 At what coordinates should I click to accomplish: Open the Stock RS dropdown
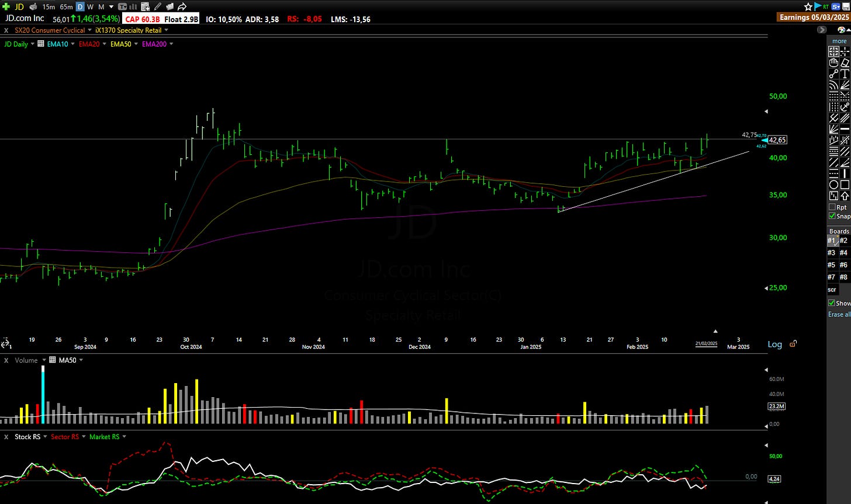[44, 436]
